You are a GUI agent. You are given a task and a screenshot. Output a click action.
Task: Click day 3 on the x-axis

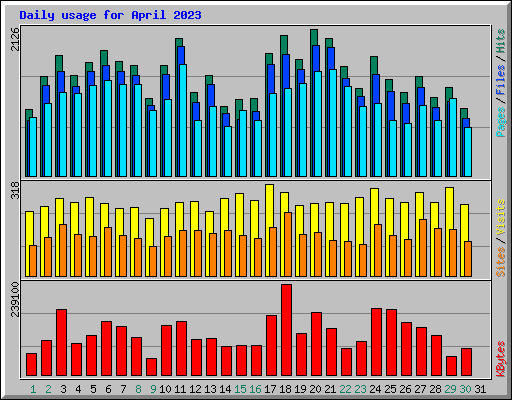(x=63, y=389)
